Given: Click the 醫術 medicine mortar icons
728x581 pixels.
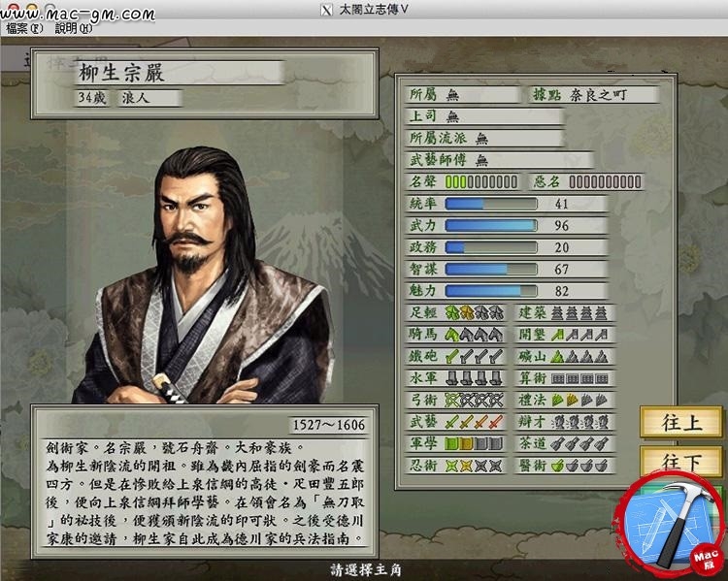Looking at the screenshot, I should [579, 465].
